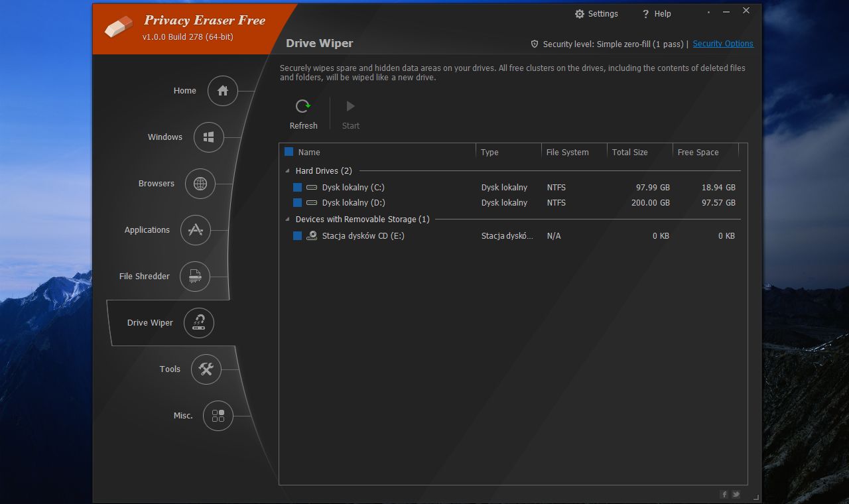Screen dimensions: 849x504
Task: Click the Settings text button
Action: [603, 14]
